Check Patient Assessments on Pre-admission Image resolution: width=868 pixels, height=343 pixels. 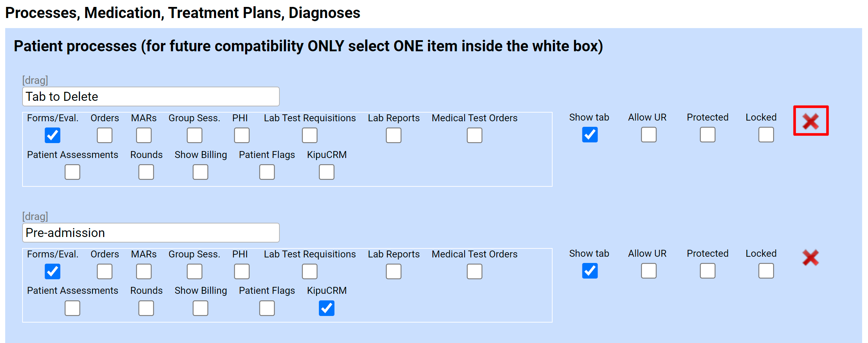pyautogui.click(x=72, y=308)
